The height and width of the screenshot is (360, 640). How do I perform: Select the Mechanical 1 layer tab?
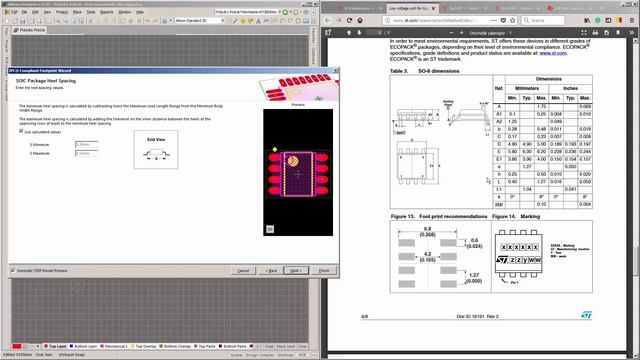click(114, 346)
